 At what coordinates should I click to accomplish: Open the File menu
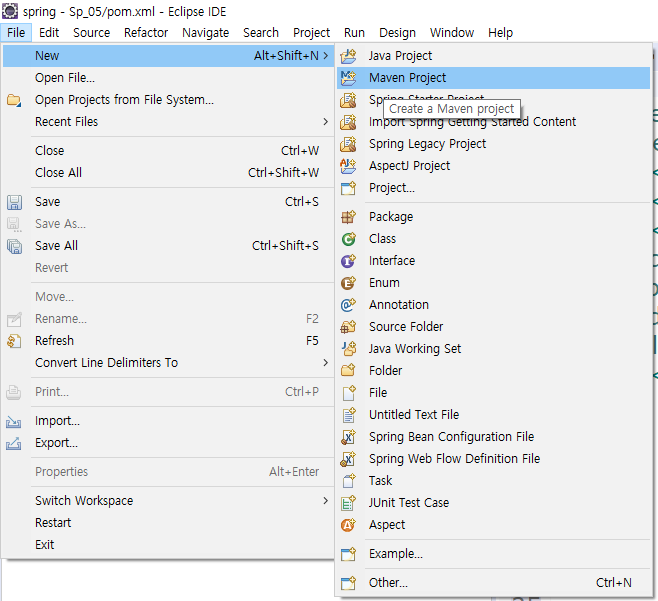16,33
